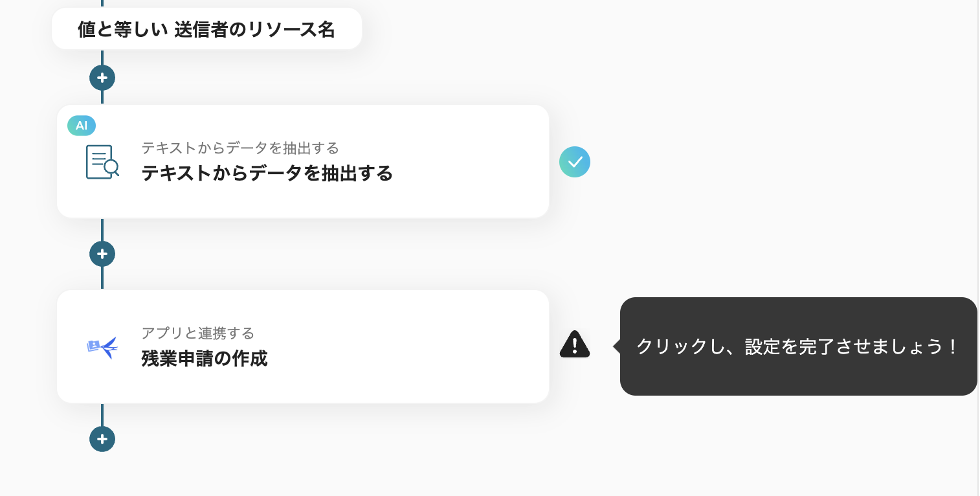The width and height of the screenshot is (980, 496).
Task: Click the tooltip's left-pointing arrow tip
Action: (616, 346)
